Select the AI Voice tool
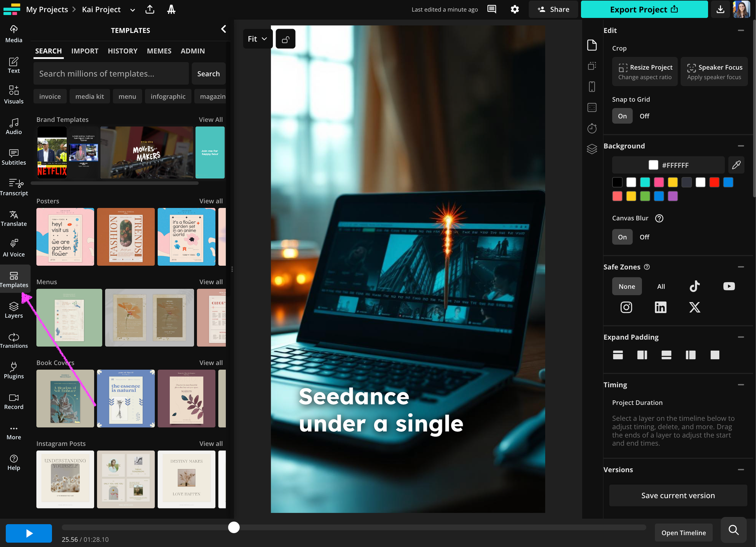Image resolution: width=756 pixels, height=547 pixels. coord(14,248)
